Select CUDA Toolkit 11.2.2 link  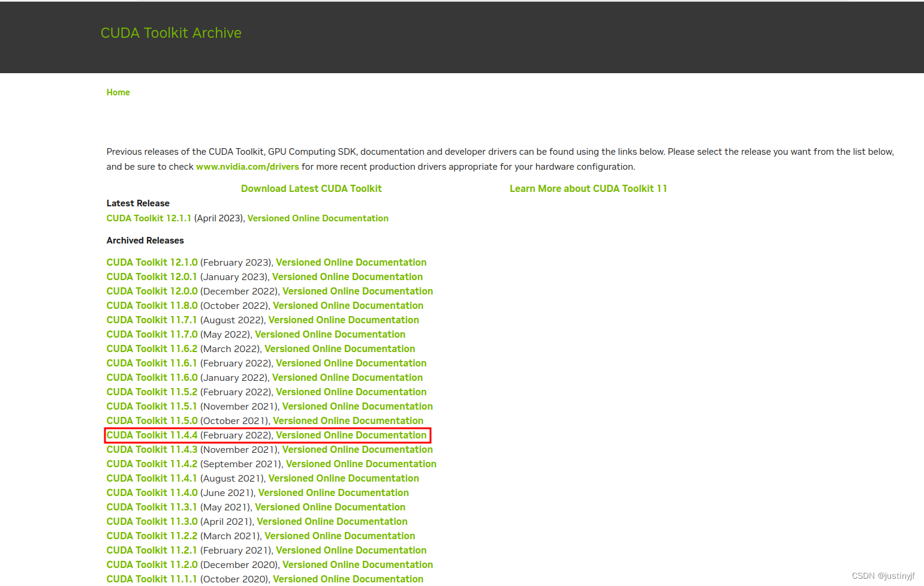point(152,536)
